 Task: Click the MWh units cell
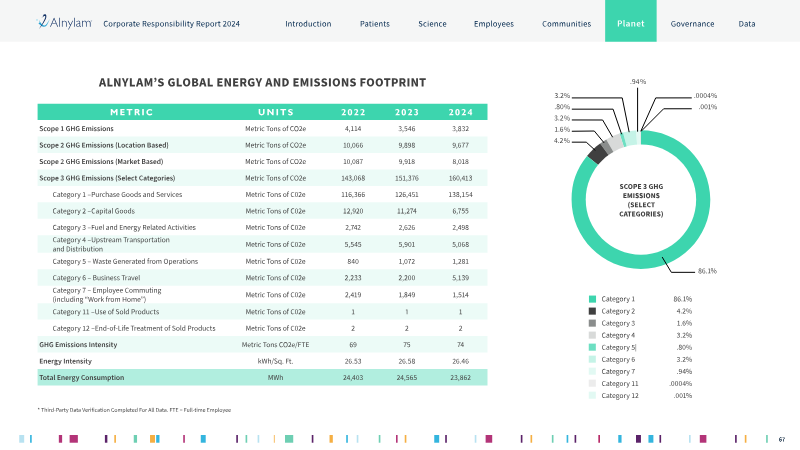276,378
